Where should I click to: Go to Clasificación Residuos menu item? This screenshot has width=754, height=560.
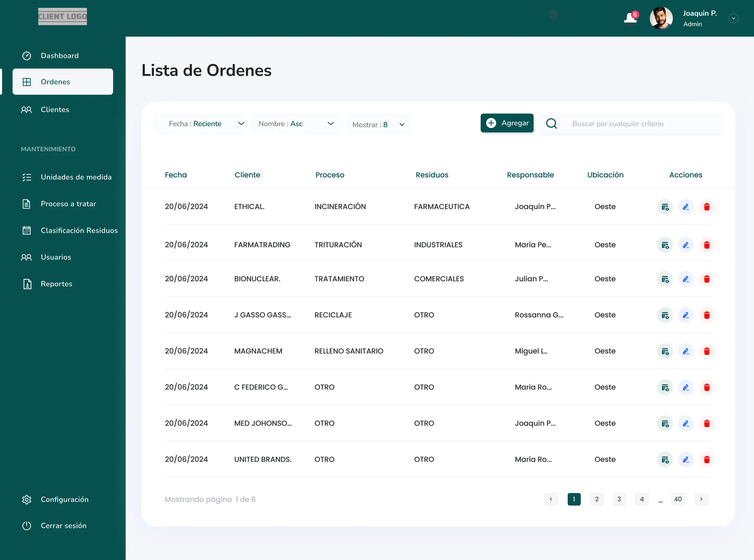coord(79,231)
